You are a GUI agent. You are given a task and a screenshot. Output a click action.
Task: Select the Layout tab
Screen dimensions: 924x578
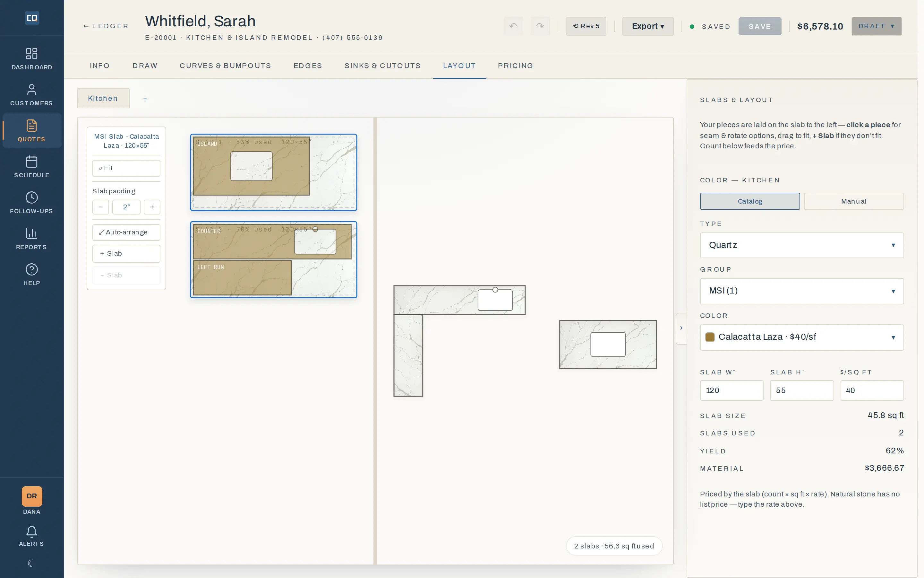[459, 66]
